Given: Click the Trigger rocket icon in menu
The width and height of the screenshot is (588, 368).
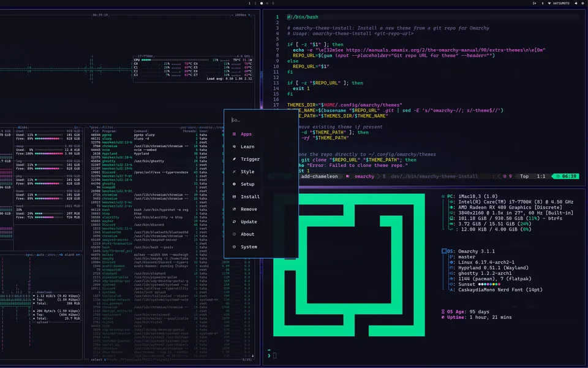Looking at the screenshot, I should 235,159.
